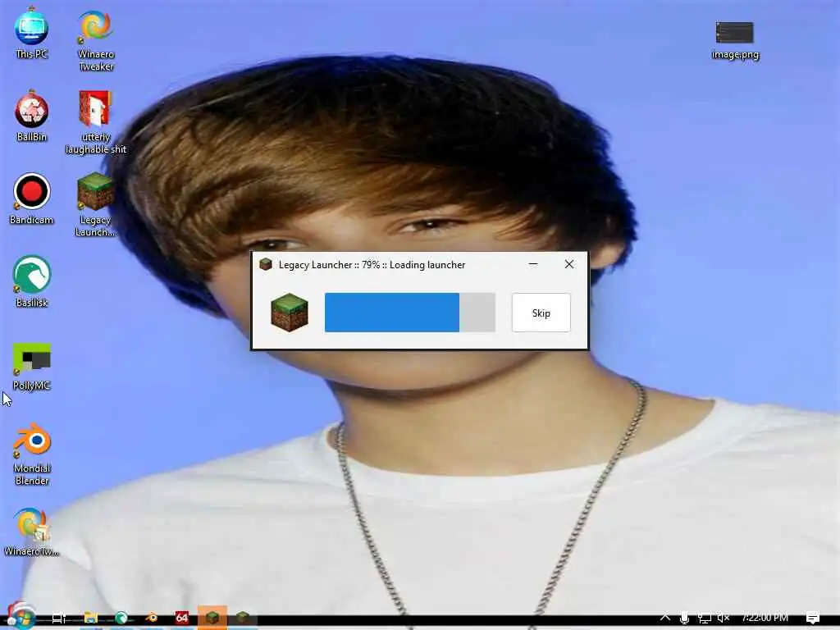
Task: Click the muted volume tray icon
Action: 724,618
